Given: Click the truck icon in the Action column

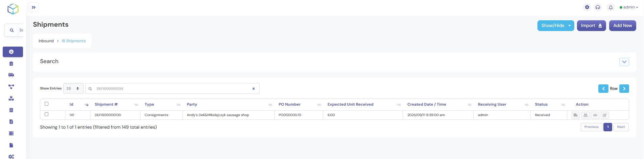Looking at the screenshot, I should [x=576, y=115].
